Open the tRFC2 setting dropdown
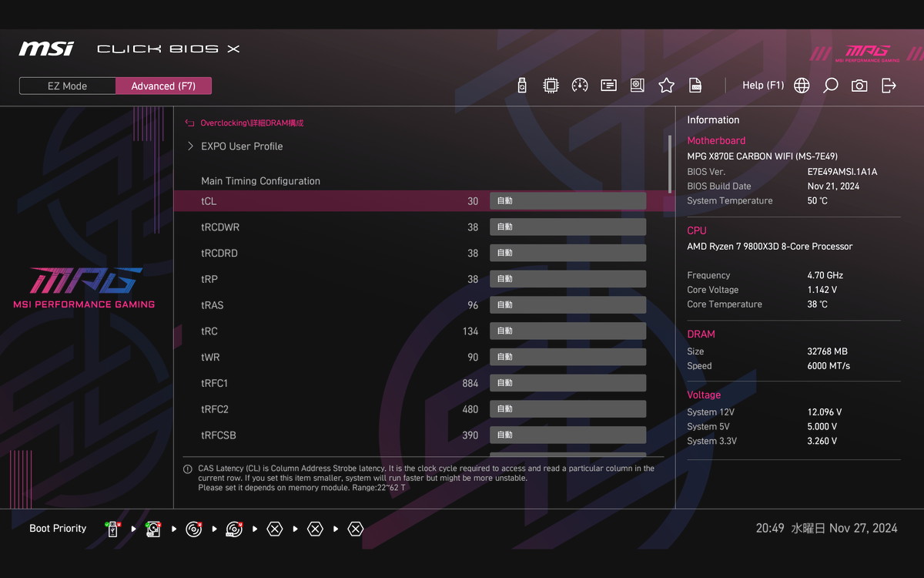Image resolution: width=924 pixels, height=578 pixels. tap(568, 409)
